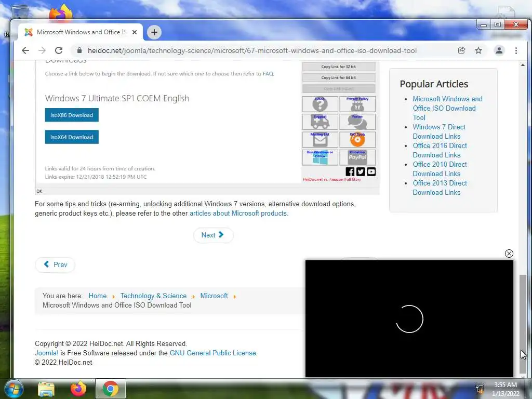
Task: Close the Microsoft Windows and Office tab
Action: [135, 32]
